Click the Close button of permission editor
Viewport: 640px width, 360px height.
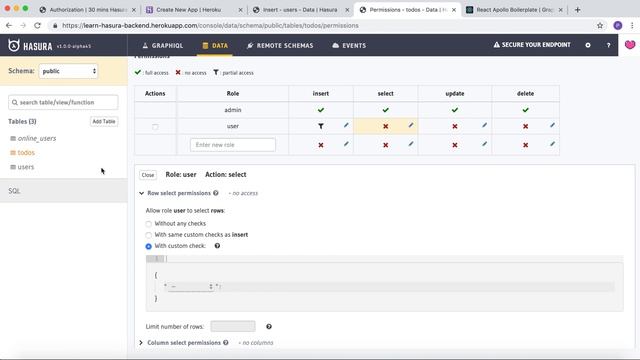click(x=148, y=175)
